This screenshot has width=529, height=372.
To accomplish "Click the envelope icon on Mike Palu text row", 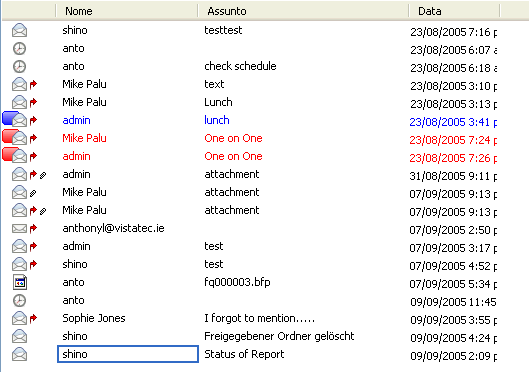I will 20,84.
